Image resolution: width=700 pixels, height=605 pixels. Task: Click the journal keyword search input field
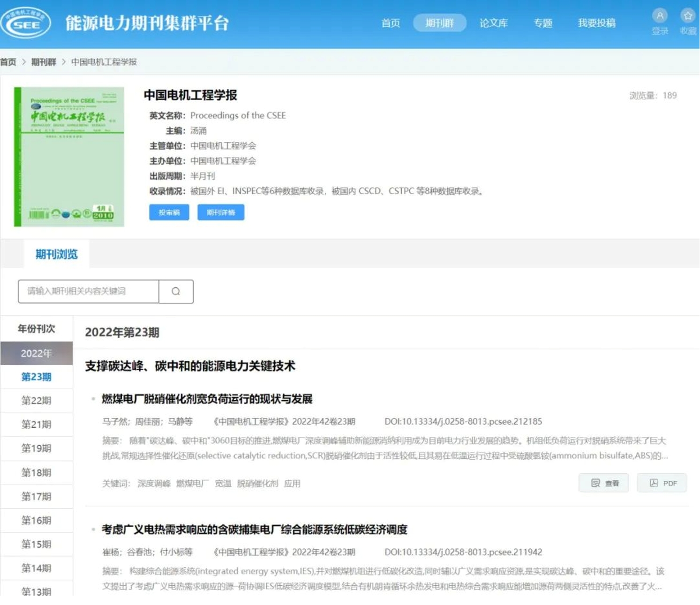pyautogui.click(x=89, y=291)
